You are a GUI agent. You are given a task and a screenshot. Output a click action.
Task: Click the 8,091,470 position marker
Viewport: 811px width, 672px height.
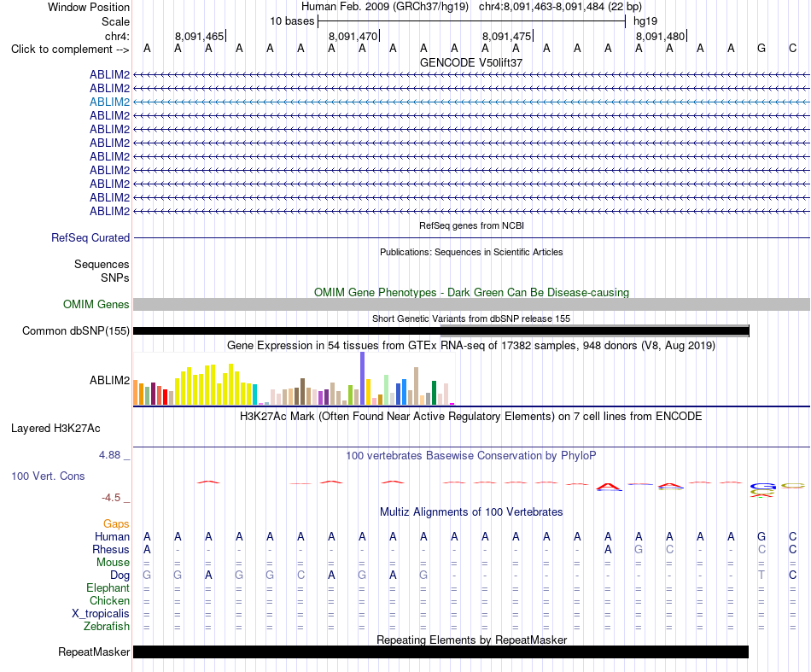tap(353, 36)
